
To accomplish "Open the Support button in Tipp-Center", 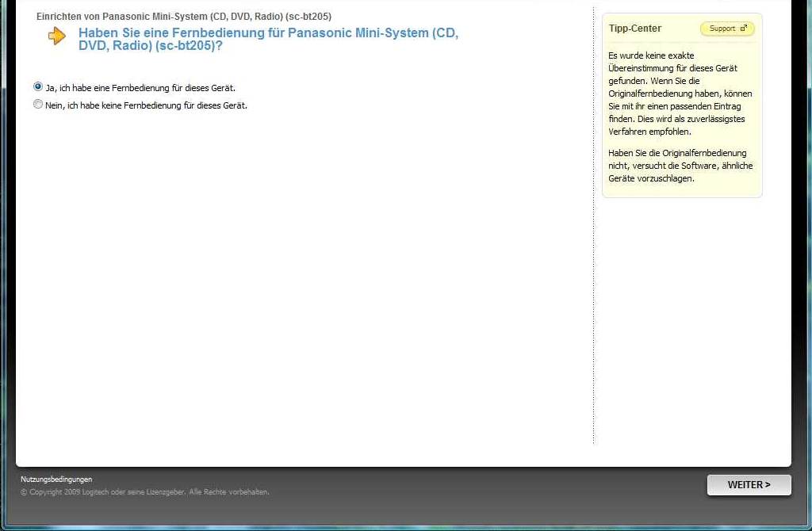I will pos(727,29).
